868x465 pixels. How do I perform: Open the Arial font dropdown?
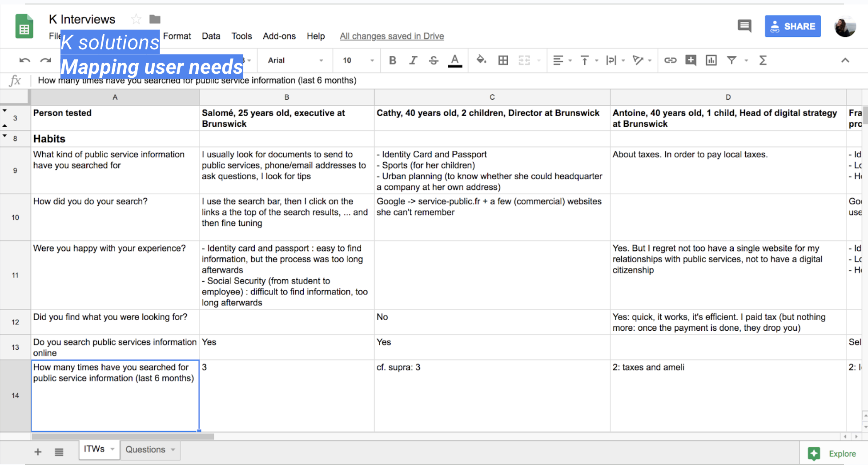(x=295, y=60)
